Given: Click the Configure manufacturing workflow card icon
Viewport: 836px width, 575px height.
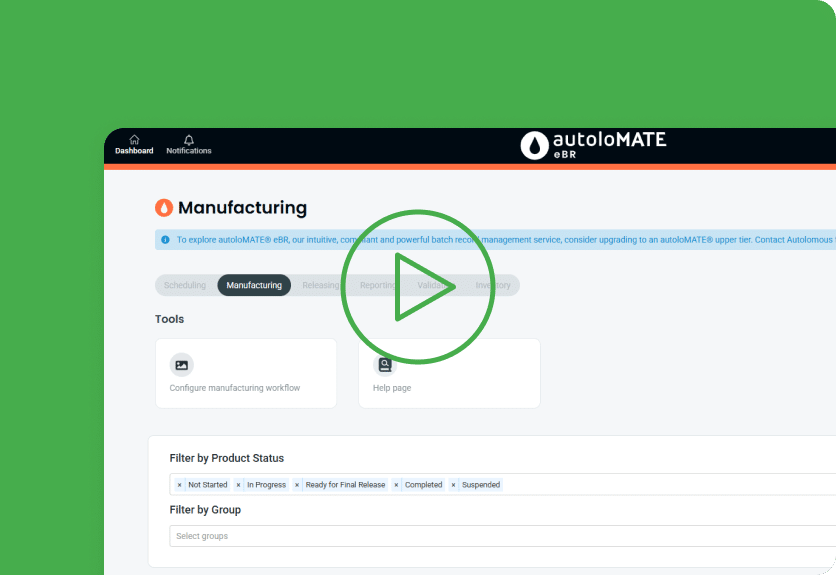Looking at the screenshot, I should 181,365.
